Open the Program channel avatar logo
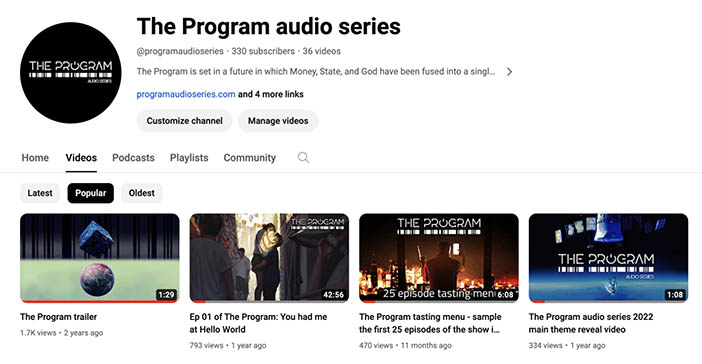Viewport: 702px width, 364px height. pyautogui.click(x=71, y=73)
